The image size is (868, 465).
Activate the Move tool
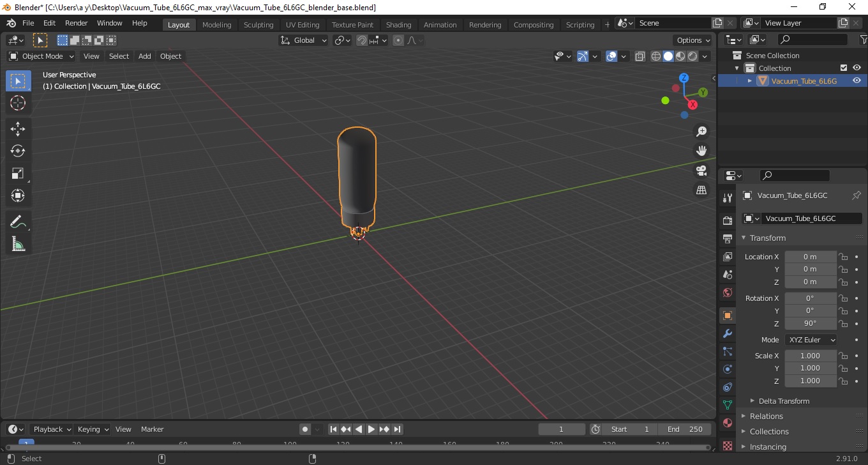(18, 129)
